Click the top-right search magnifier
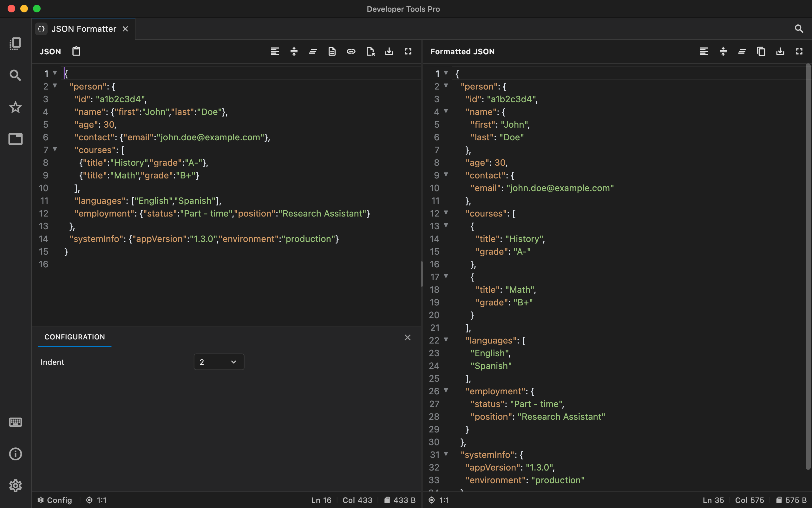Screen dimensions: 812x508 799,29
